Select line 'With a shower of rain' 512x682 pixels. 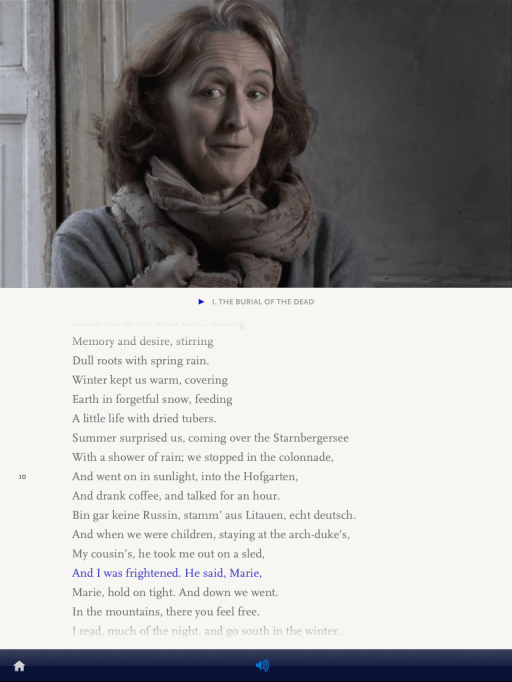(x=203, y=458)
